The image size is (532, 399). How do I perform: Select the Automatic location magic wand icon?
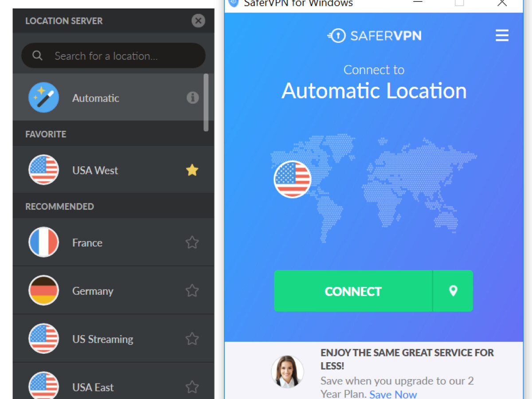pyautogui.click(x=44, y=98)
